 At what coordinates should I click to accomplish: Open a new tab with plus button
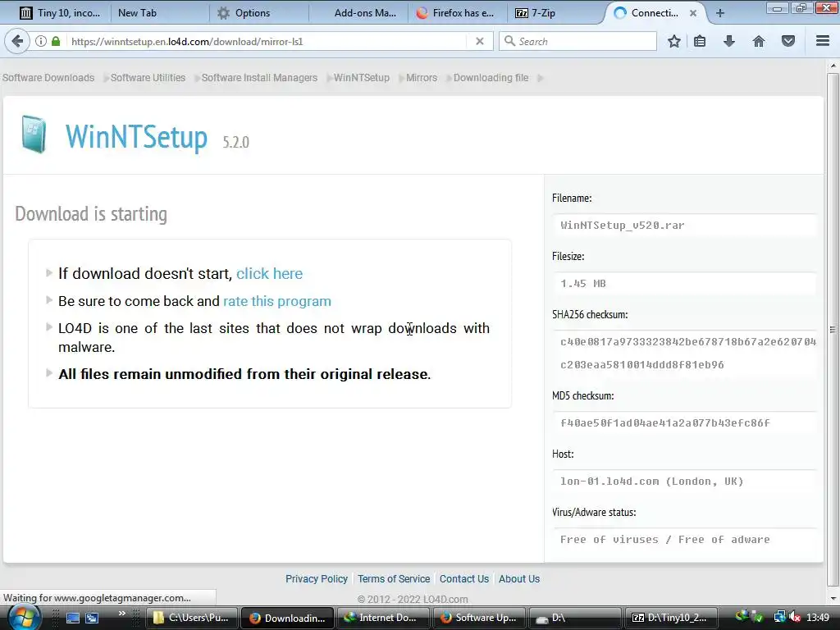click(x=720, y=13)
